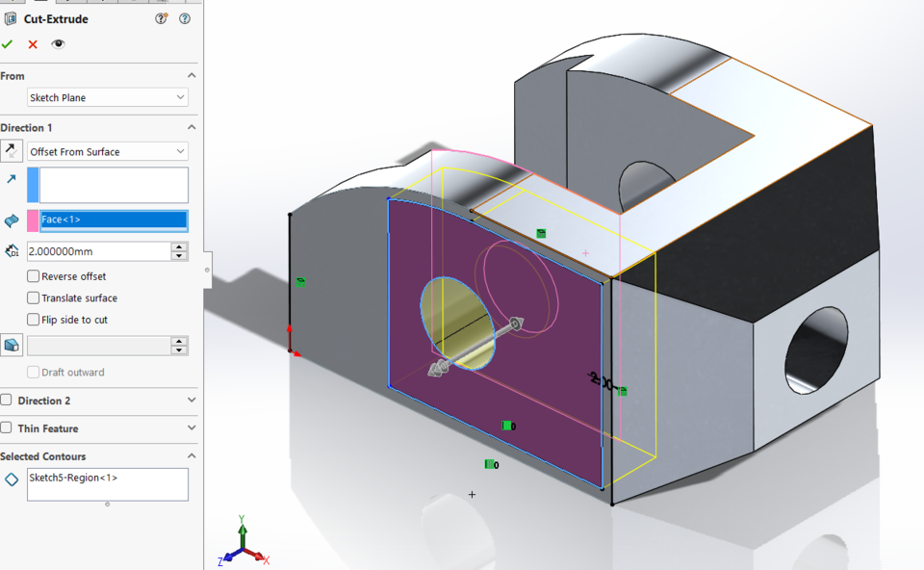Accept the Cut-Extrude with green checkmark

(x=8, y=43)
